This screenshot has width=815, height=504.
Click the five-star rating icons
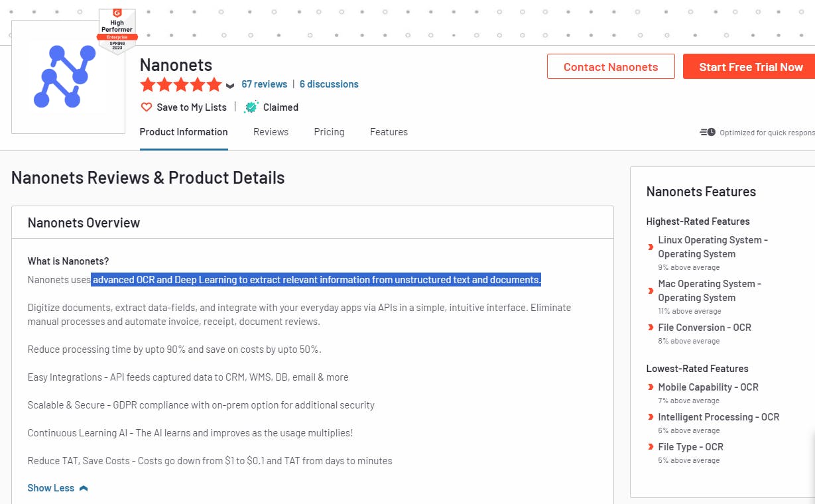pyautogui.click(x=181, y=84)
